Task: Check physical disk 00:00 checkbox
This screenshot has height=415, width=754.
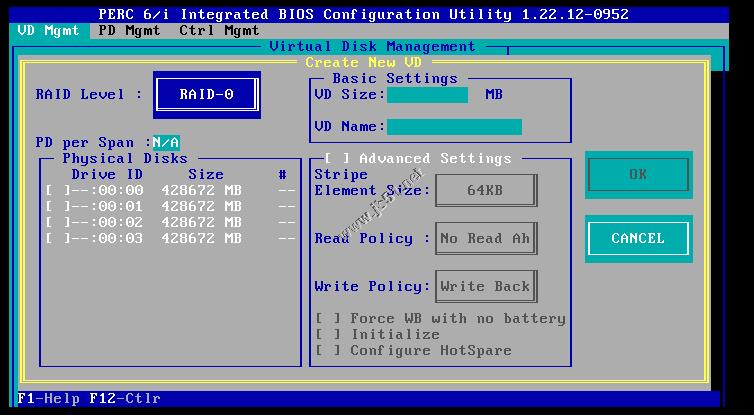Action: (x=57, y=191)
